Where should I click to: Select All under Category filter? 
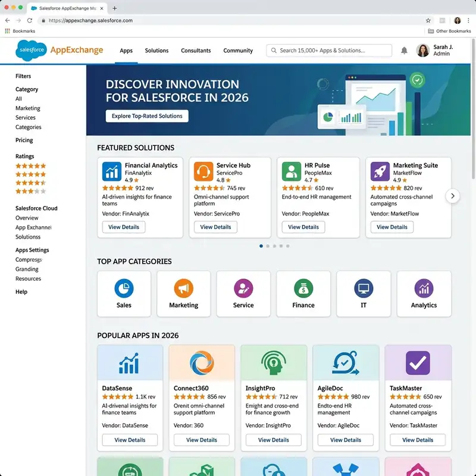[18, 99]
